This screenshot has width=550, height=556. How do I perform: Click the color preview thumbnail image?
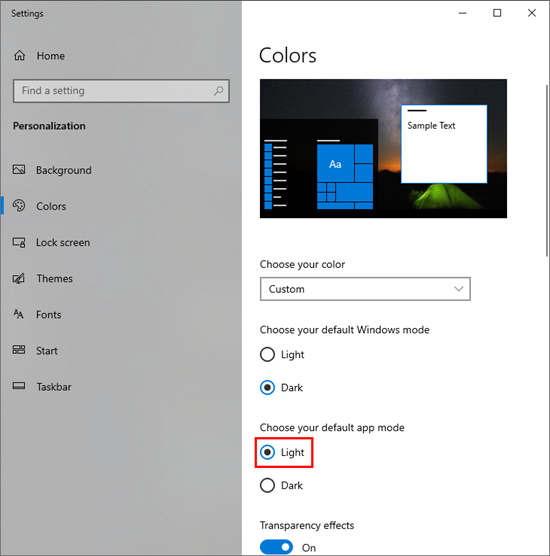click(x=383, y=149)
